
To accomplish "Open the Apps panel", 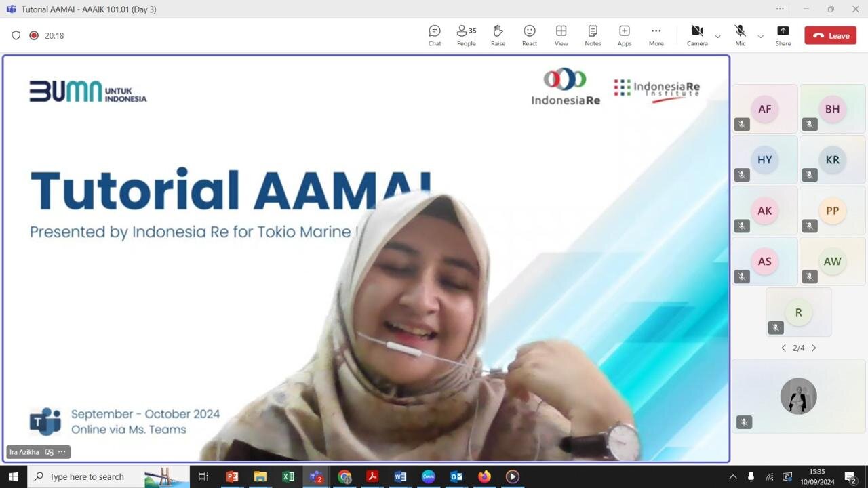I will (x=624, y=35).
